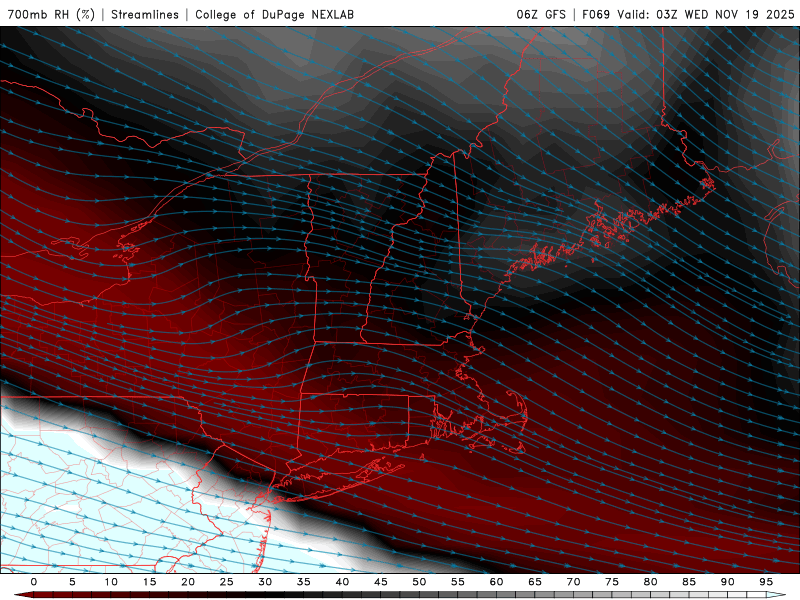Viewport: 800px width, 600px height.
Task: Select the colorbar tick label "15"
Action: [149, 582]
